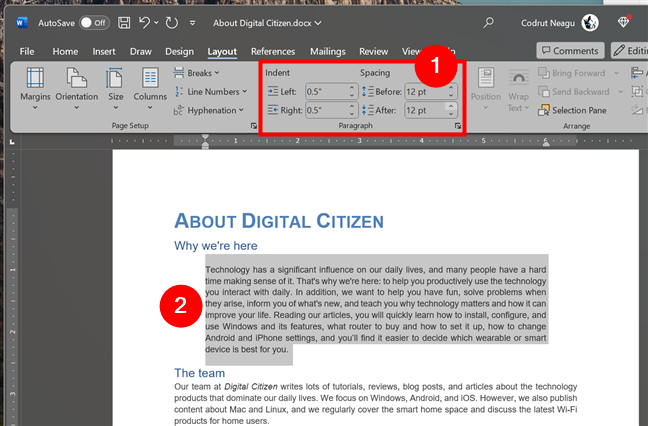Open the Orientation menu
This screenshot has height=426, width=648.
(x=77, y=88)
